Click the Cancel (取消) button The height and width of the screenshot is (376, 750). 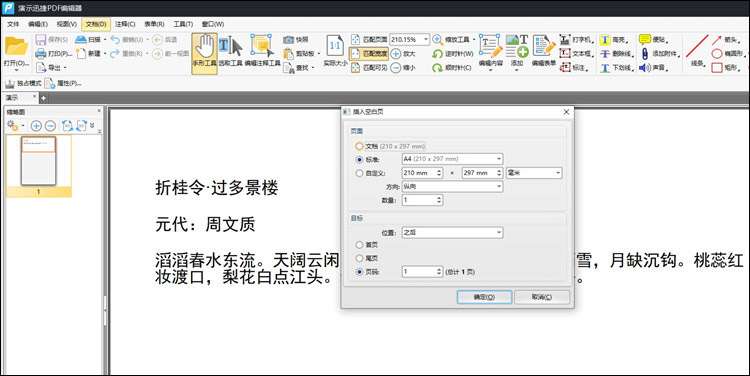point(542,297)
